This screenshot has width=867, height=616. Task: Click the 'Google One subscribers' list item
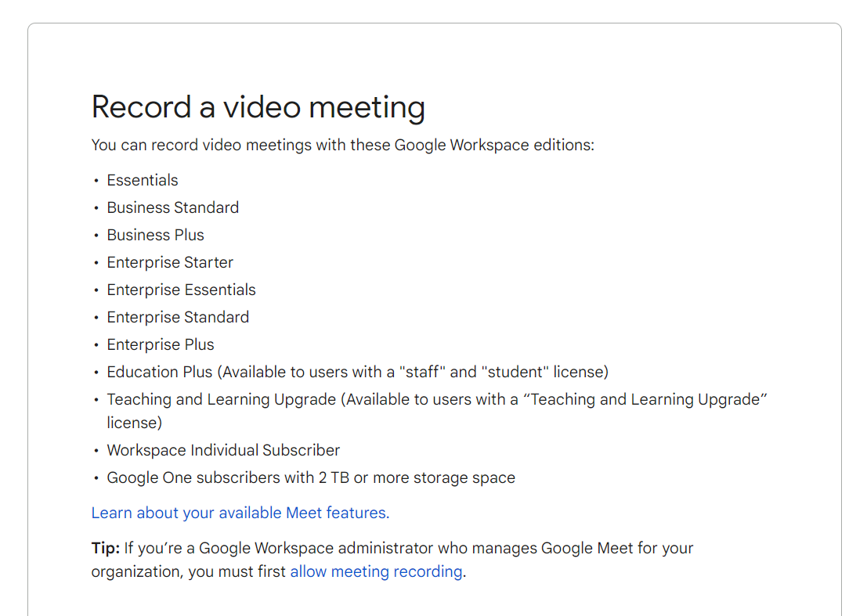pos(311,477)
